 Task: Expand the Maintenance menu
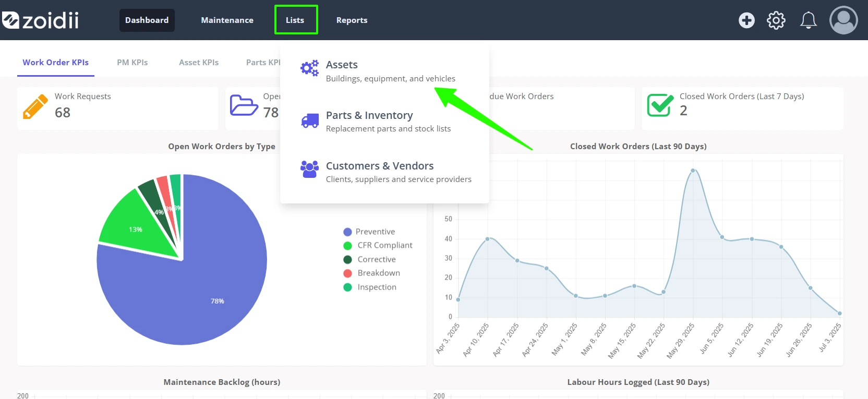pos(227,20)
